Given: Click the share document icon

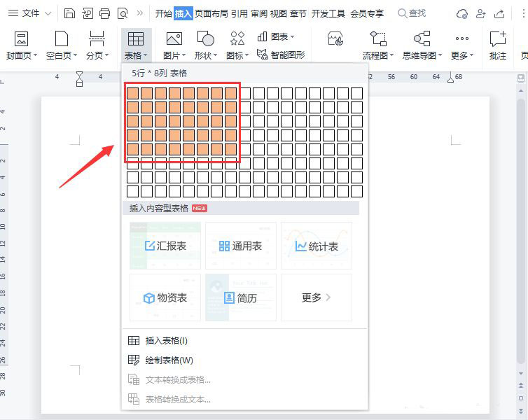Looking at the screenshot, I should (x=499, y=14).
